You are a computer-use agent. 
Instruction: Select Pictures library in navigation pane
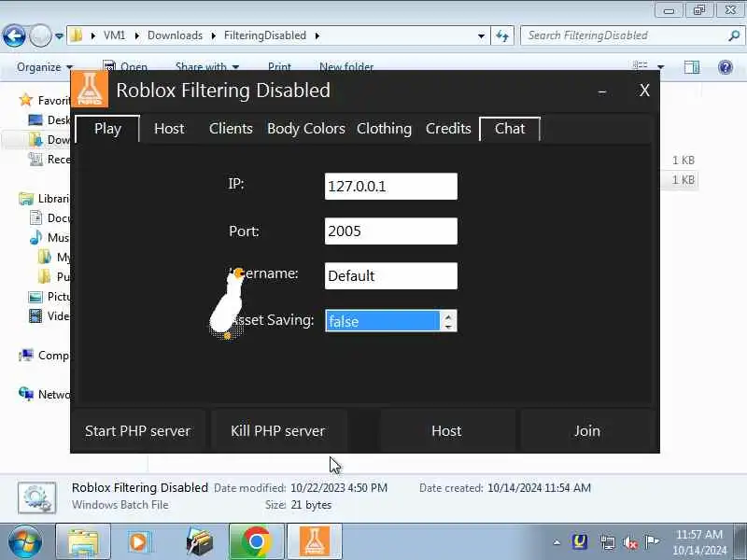[49, 297]
